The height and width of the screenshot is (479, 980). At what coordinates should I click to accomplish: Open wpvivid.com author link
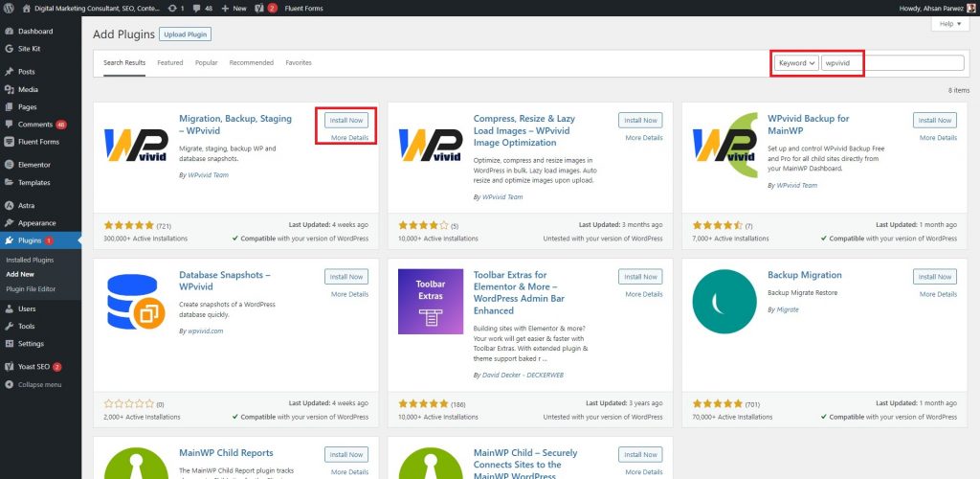click(205, 331)
